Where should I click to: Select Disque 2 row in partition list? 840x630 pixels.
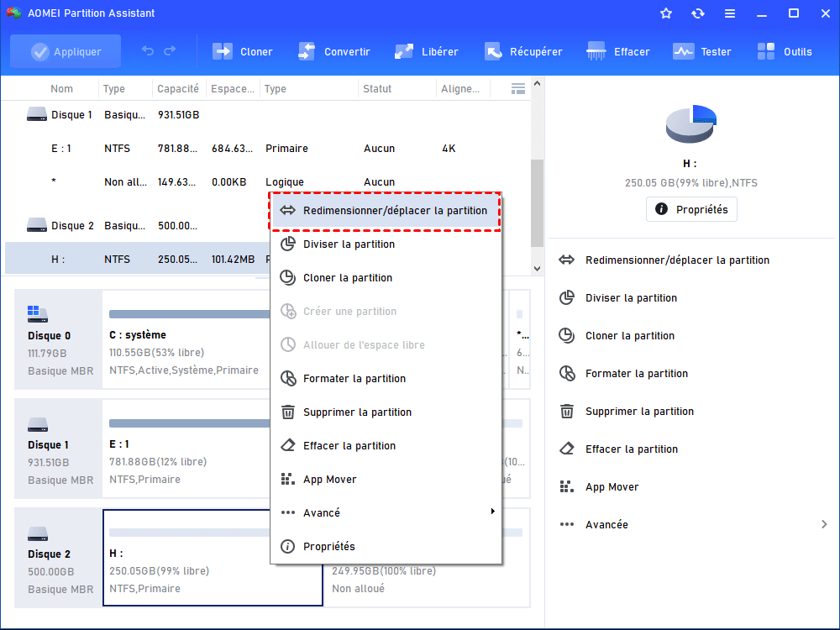[x=138, y=225]
